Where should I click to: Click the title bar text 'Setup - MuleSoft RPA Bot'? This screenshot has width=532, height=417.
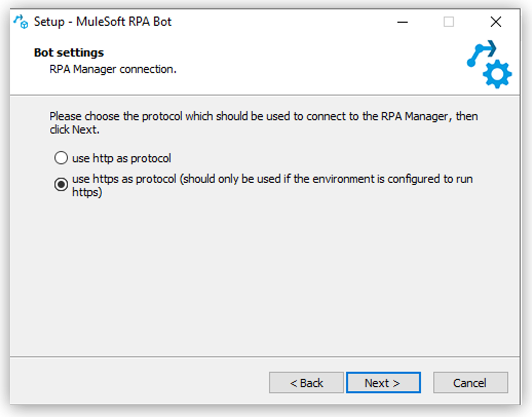[103, 22]
